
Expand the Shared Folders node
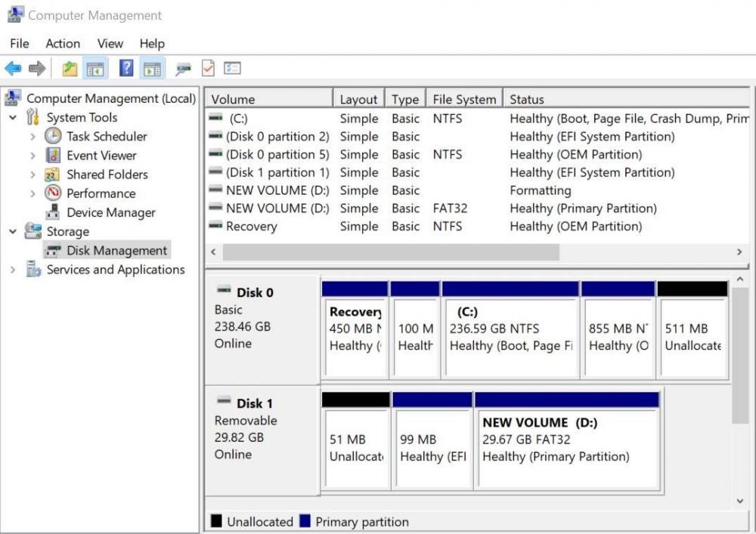33,174
